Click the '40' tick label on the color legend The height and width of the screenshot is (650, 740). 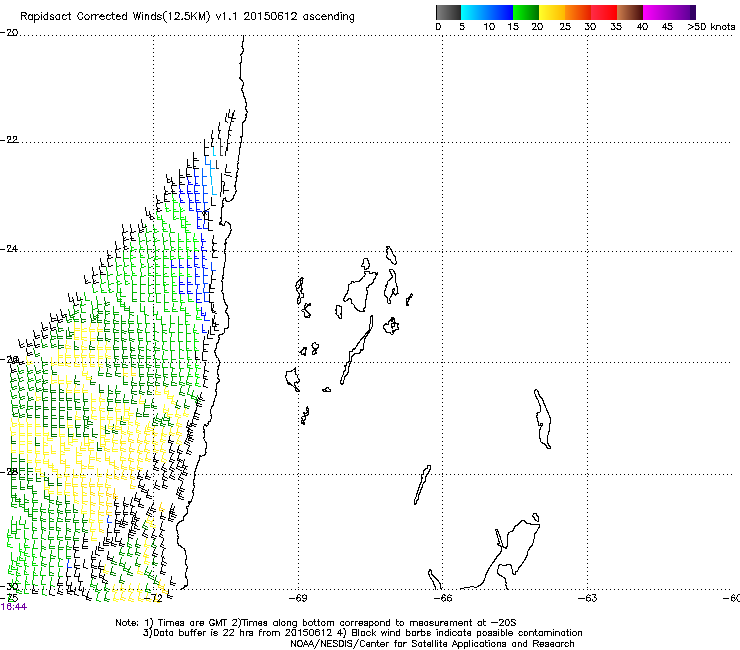click(x=642, y=27)
